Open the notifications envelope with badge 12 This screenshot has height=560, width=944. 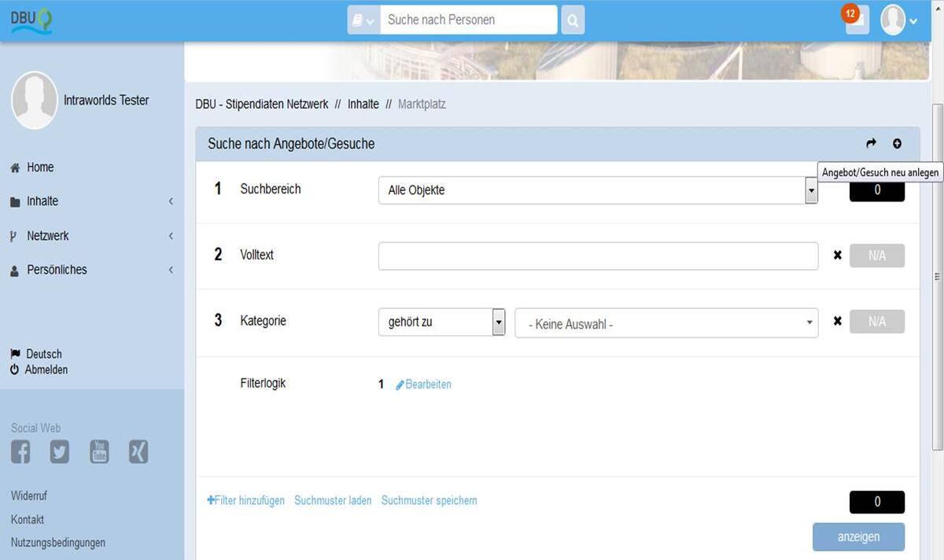click(857, 20)
